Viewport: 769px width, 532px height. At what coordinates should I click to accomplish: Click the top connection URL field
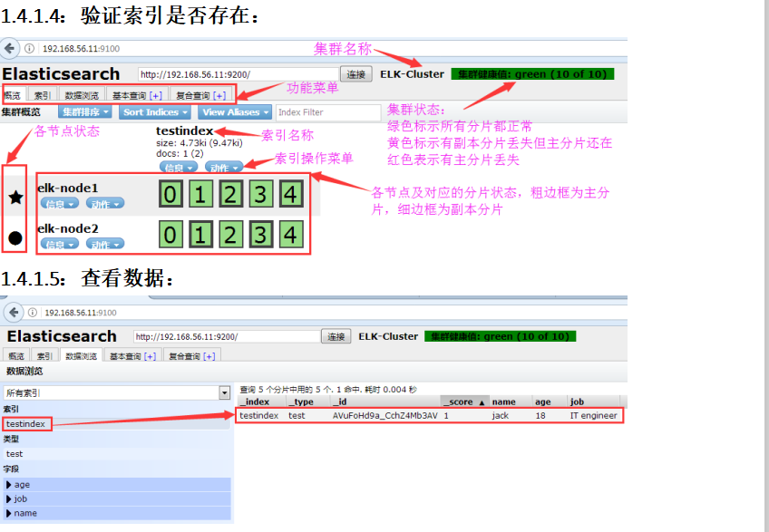point(238,74)
